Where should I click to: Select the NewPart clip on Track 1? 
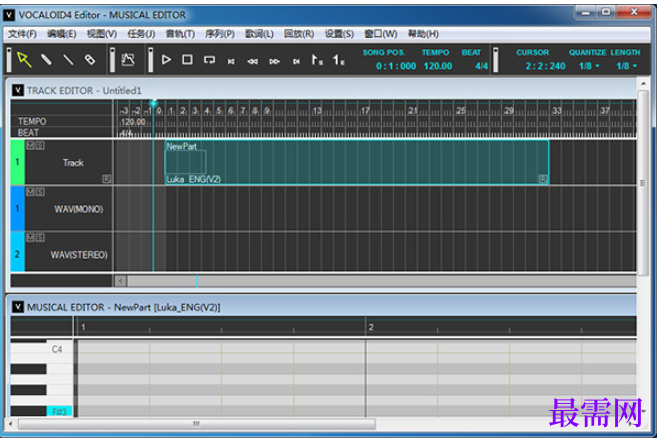[x=357, y=162]
